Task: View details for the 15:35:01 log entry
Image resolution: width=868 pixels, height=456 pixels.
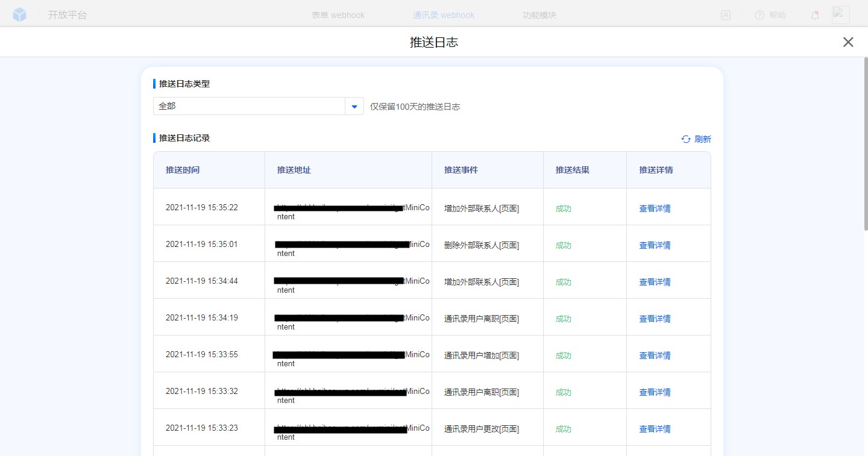Action: pos(655,245)
